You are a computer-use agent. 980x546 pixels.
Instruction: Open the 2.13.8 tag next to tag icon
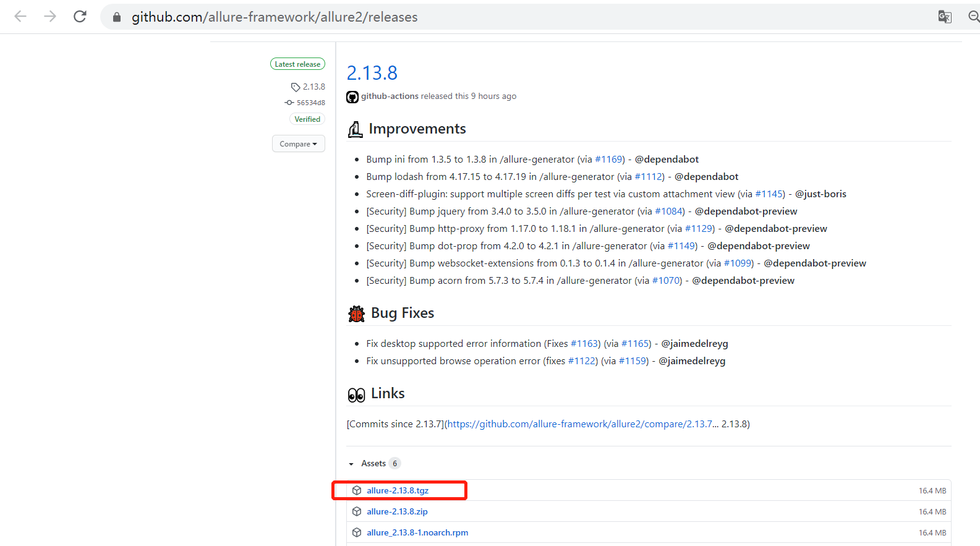click(x=313, y=87)
